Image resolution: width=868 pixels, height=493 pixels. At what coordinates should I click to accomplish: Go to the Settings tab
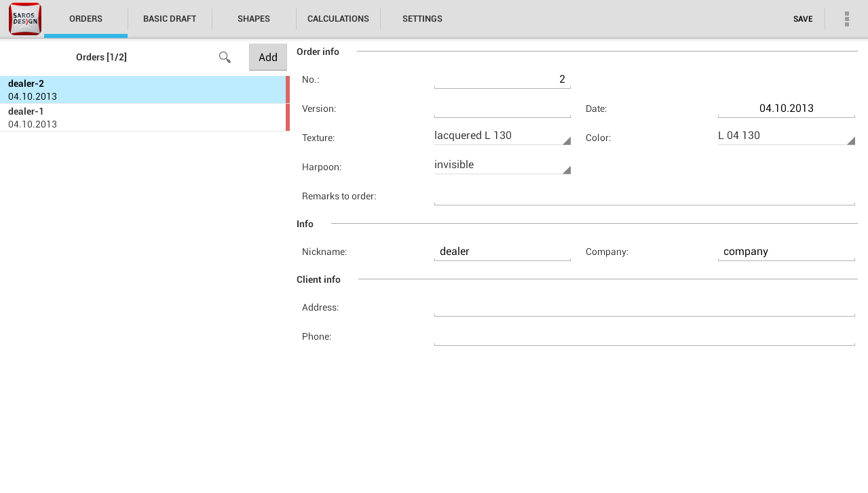pos(422,19)
